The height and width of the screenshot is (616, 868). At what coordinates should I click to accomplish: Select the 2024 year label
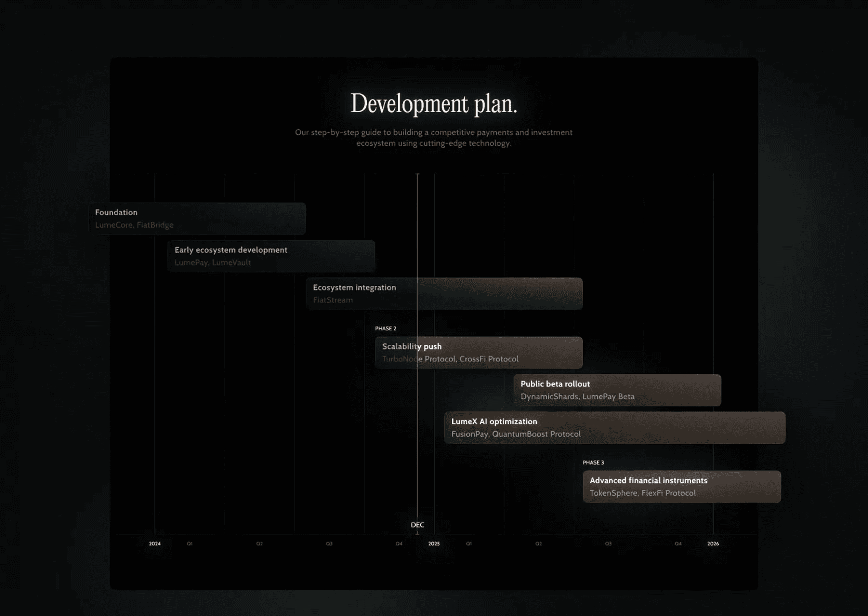[x=155, y=543]
